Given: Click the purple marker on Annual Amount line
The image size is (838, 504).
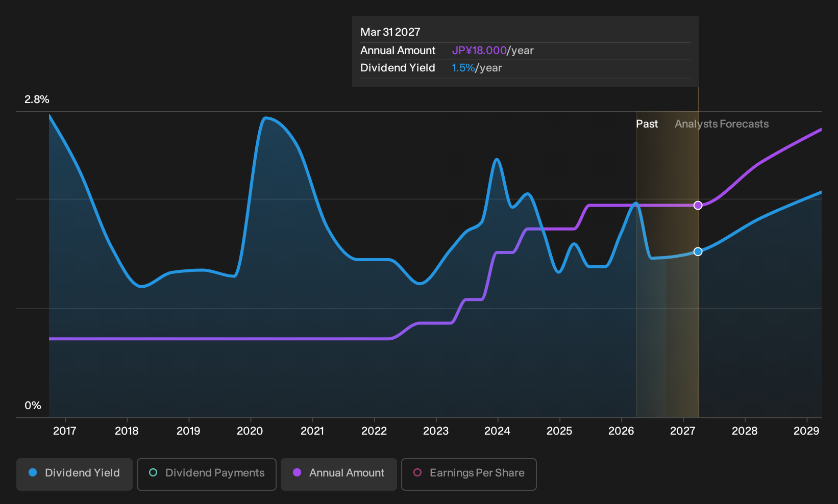Looking at the screenshot, I should click(x=698, y=205).
